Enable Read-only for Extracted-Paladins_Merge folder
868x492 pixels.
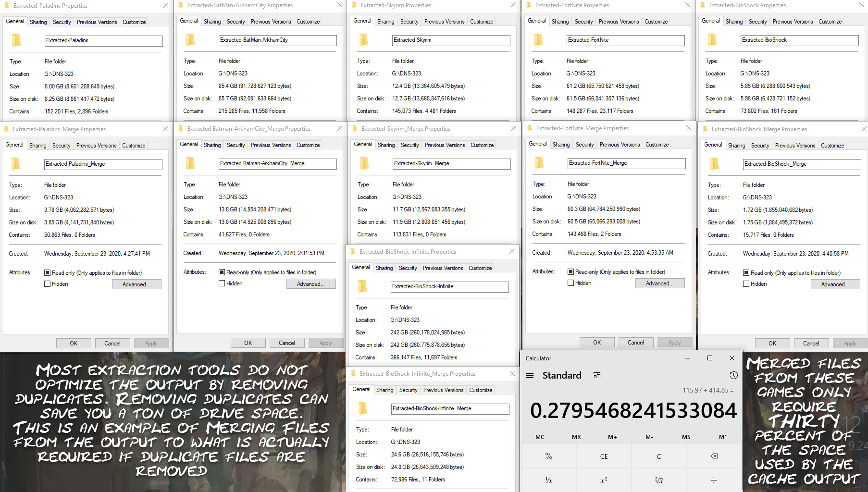pyautogui.click(x=47, y=273)
